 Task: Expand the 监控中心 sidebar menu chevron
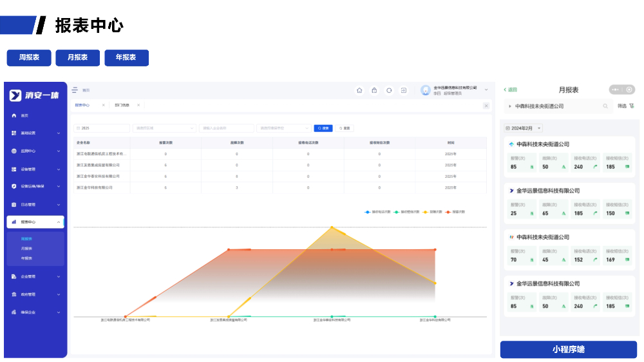coord(59,151)
